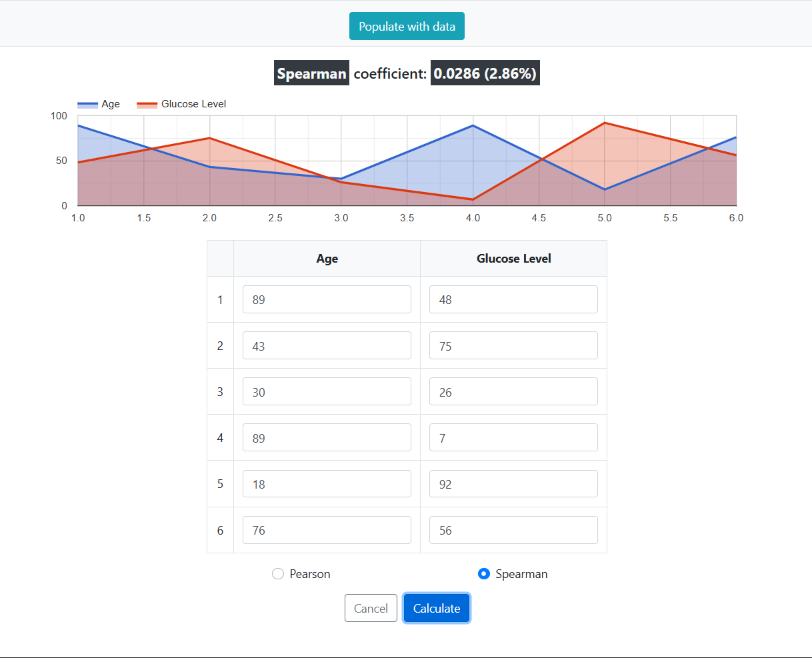Focus the Age input showing 76
The height and width of the screenshot is (658, 812).
pos(327,530)
